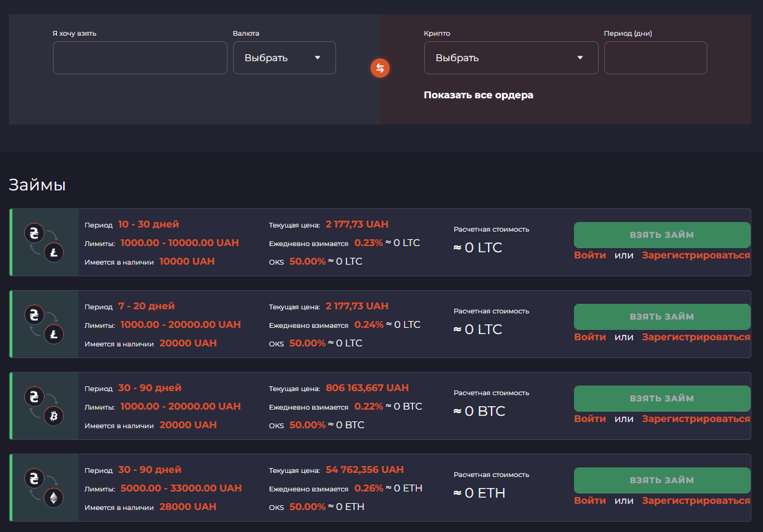Open the Валюта dropdown
Viewport: 763px width, 532px height.
point(284,58)
